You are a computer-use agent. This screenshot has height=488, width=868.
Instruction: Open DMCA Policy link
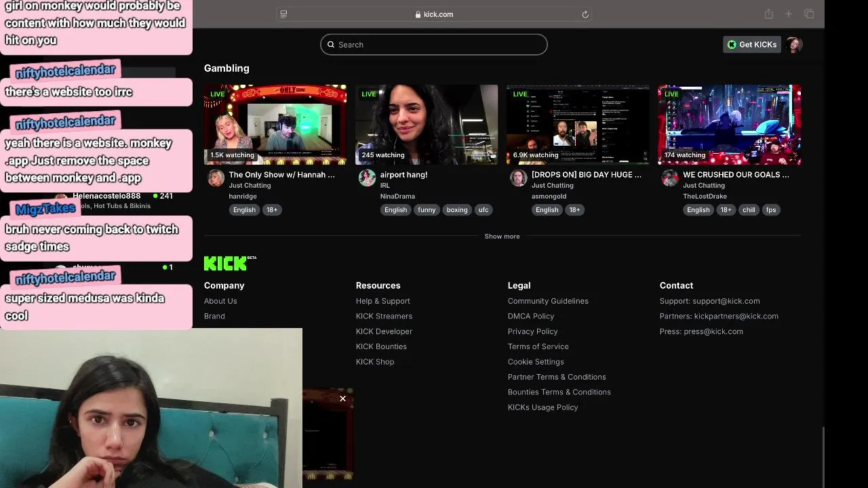point(531,317)
